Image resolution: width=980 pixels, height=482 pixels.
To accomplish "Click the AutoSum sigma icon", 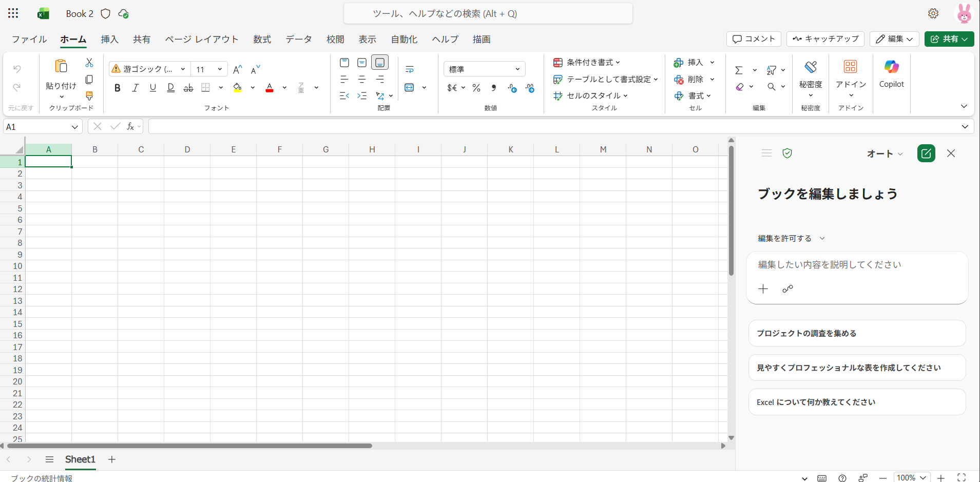I will 739,70.
